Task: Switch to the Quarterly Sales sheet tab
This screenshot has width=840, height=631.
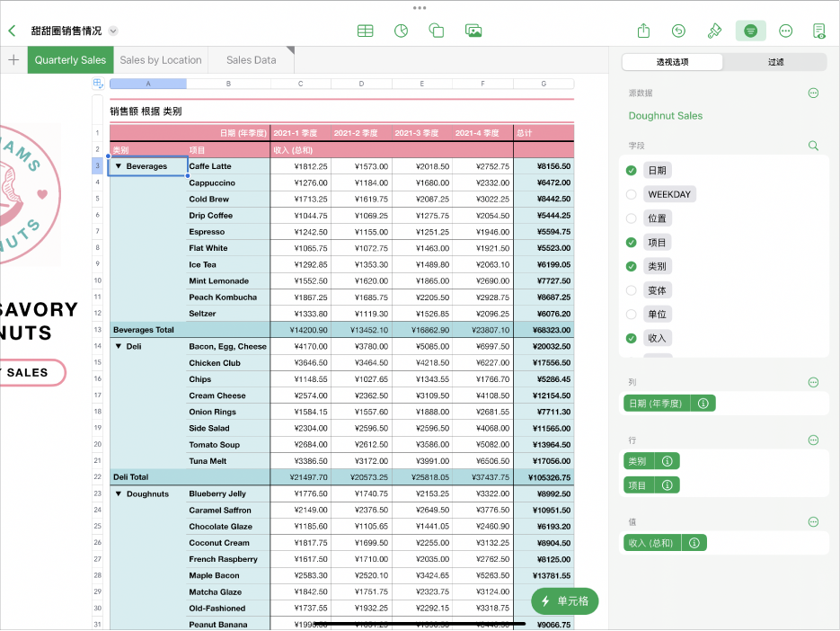Action: coord(70,60)
